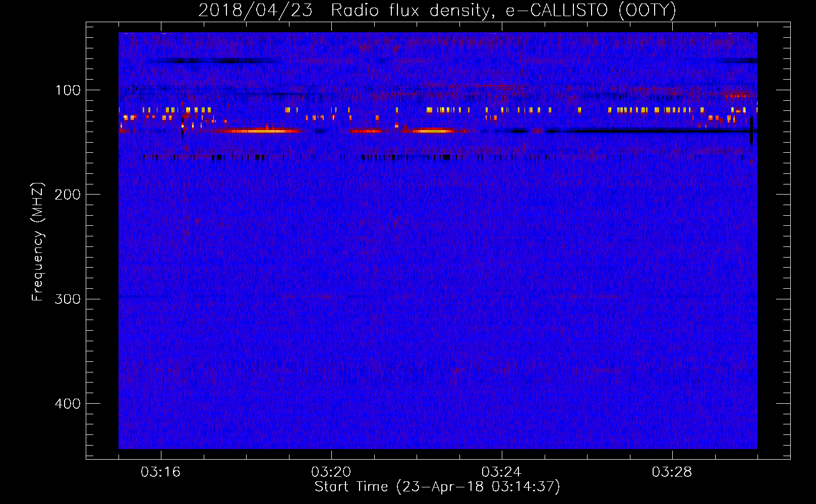Click the 'Start Time (23-Apr-18 03:14:37)' label
The width and height of the screenshot is (816, 504).
point(437,487)
